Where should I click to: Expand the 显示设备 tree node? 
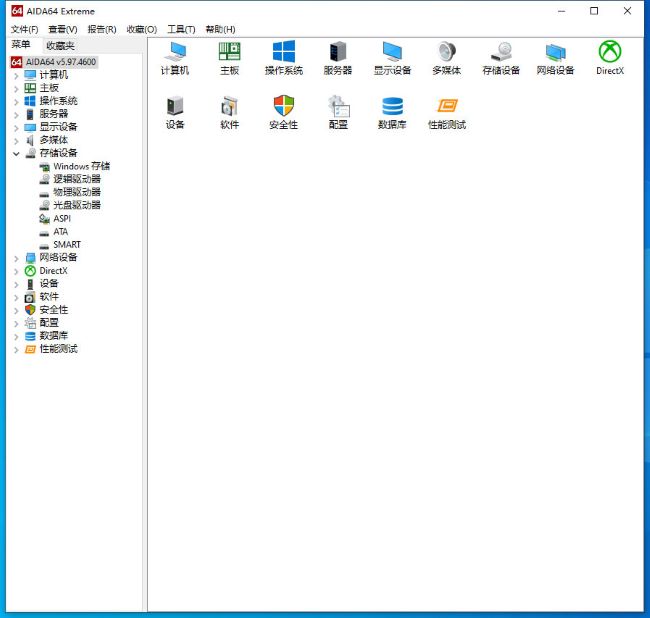click(16, 127)
